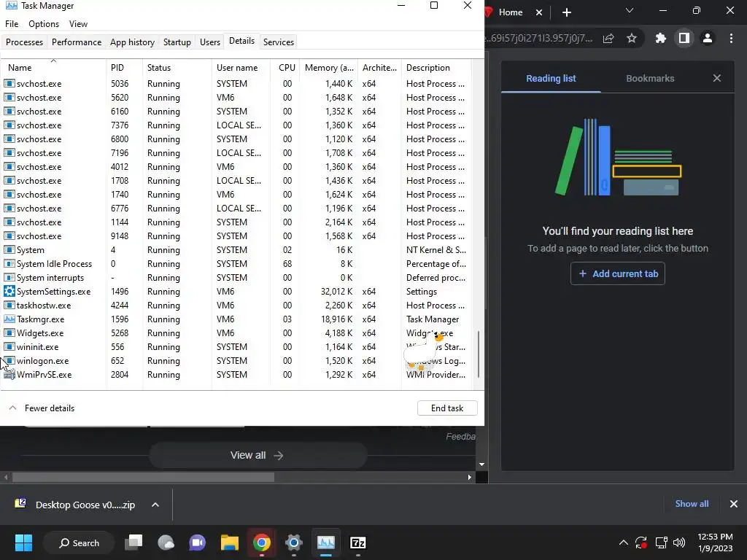Switch to the Startup tab

(177, 42)
